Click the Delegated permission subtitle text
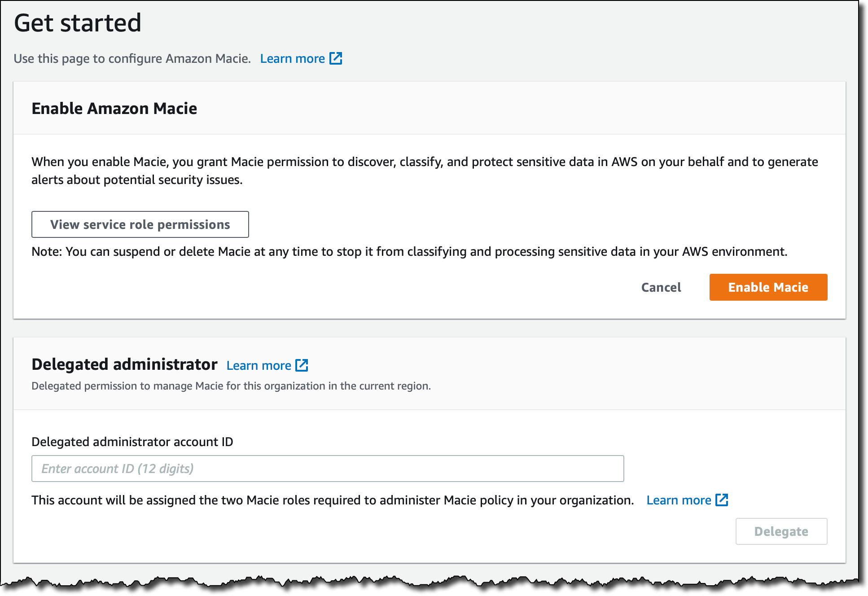 (x=231, y=386)
